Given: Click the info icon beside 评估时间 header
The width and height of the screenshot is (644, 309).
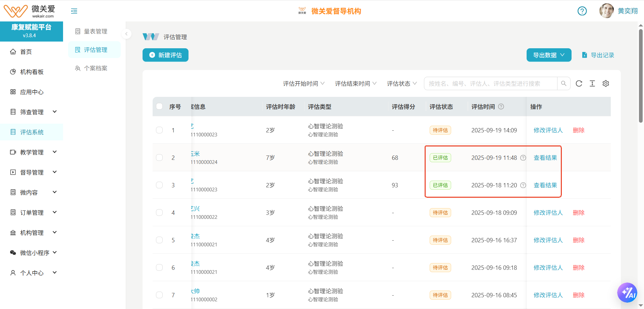Looking at the screenshot, I should click(x=501, y=107).
